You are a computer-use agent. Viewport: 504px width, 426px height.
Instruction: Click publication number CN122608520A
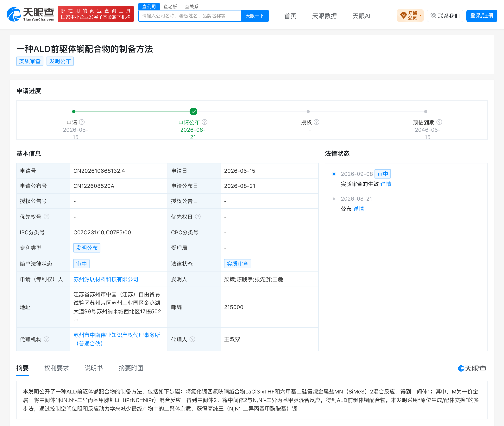tap(94, 186)
